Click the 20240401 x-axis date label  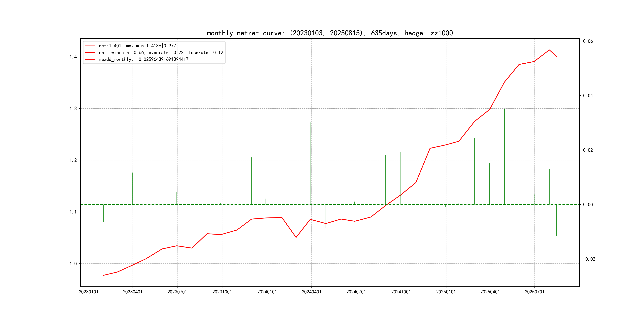(x=311, y=292)
